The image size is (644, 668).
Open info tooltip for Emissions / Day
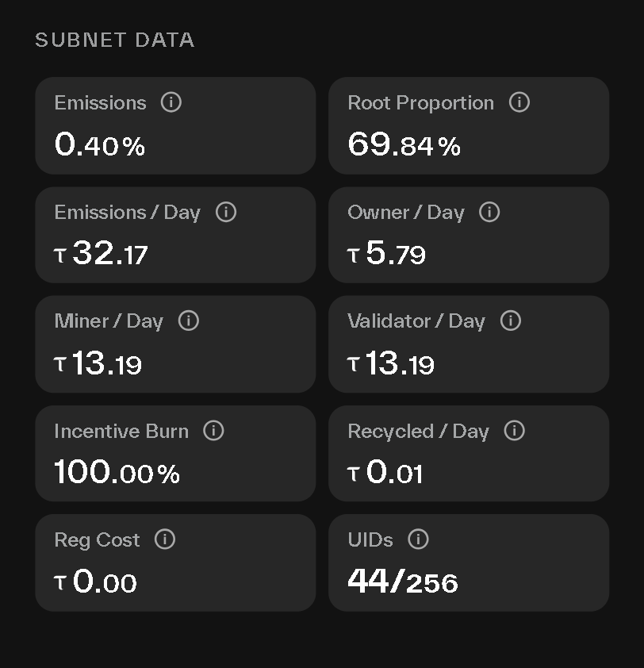click(226, 212)
